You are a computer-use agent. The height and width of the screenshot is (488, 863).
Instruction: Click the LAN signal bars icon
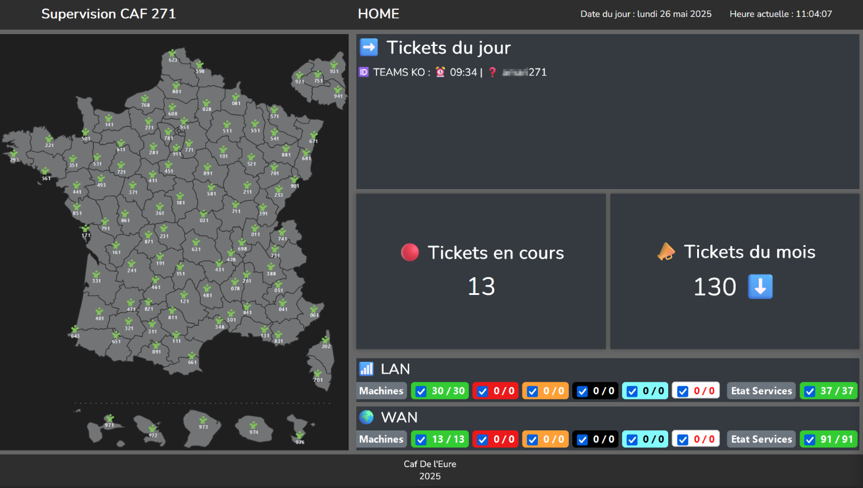[x=367, y=368]
